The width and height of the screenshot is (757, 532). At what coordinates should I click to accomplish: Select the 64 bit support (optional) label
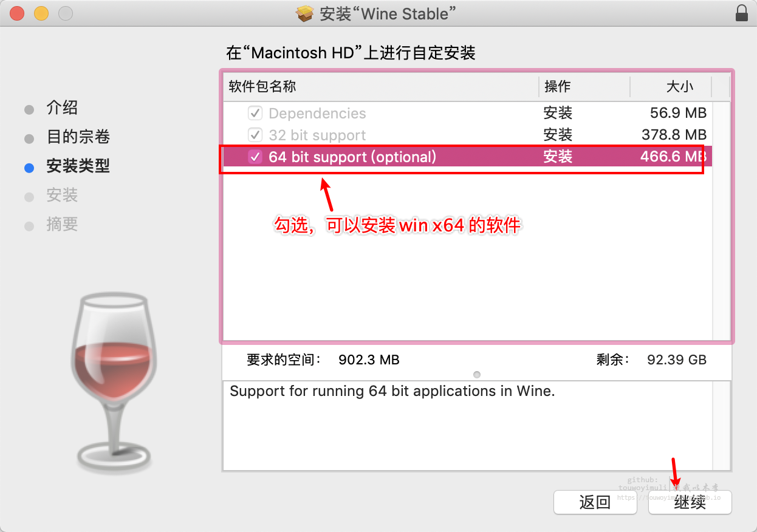(352, 157)
